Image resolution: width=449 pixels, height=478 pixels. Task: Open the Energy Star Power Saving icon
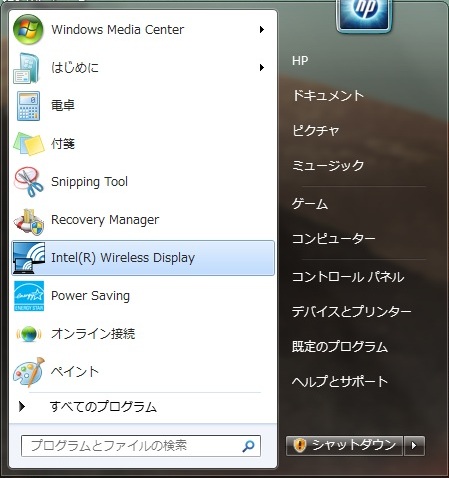click(29, 296)
